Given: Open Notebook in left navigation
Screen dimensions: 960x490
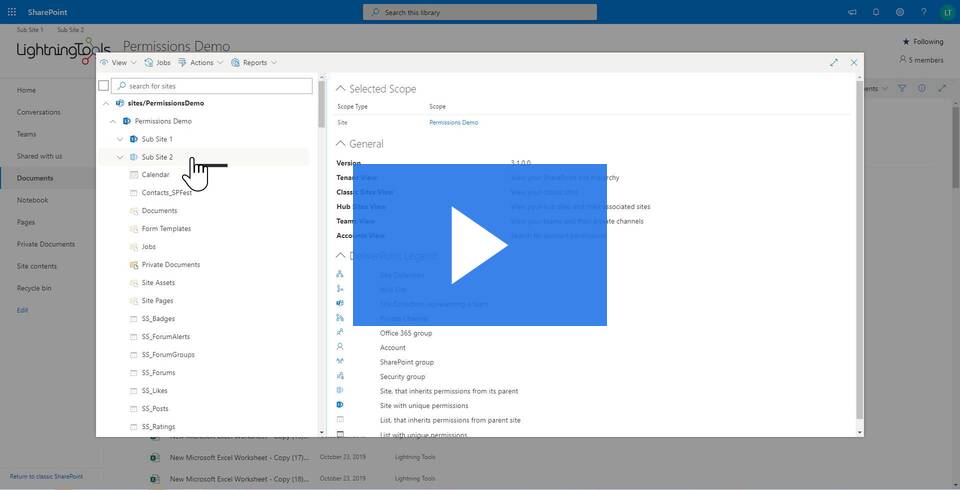Looking at the screenshot, I should [32, 200].
